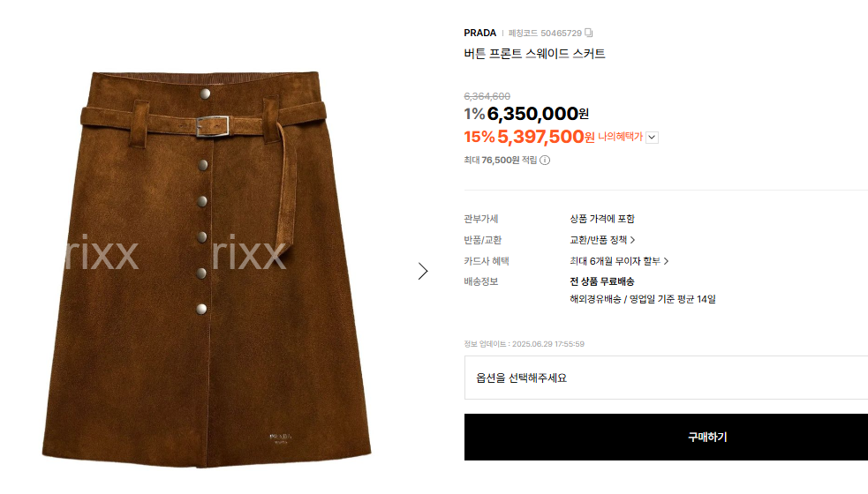Click the strikethrough original price 6,364,600

click(x=487, y=96)
